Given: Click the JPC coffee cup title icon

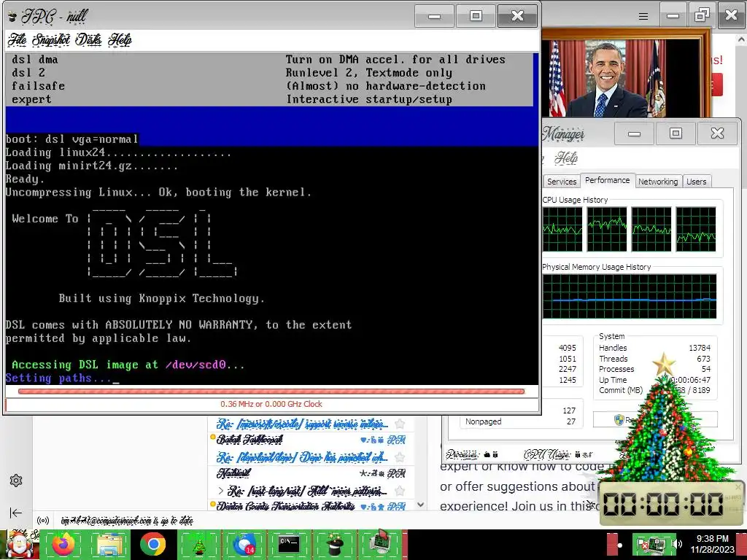Looking at the screenshot, I should [13, 16].
